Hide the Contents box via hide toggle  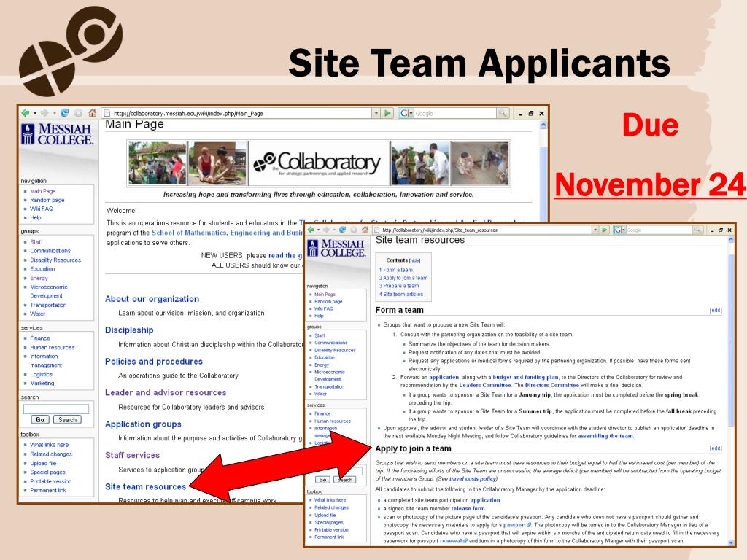[x=414, y=260]
